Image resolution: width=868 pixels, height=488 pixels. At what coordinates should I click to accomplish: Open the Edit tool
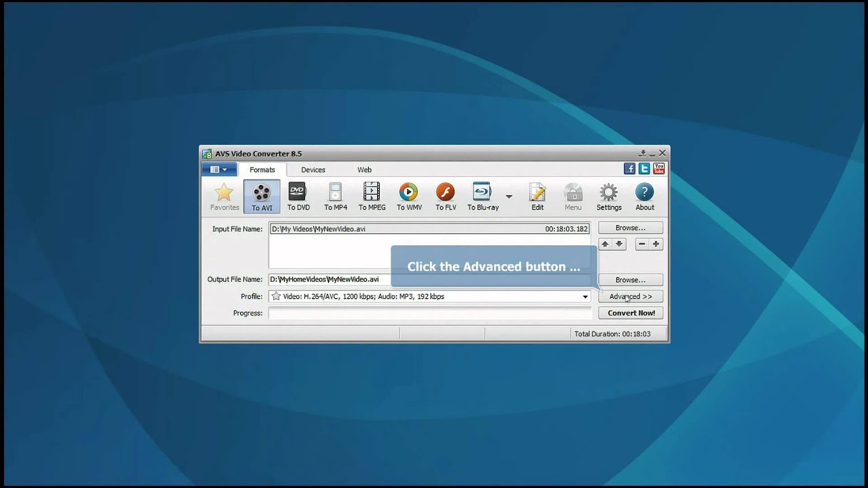[537, 197]
